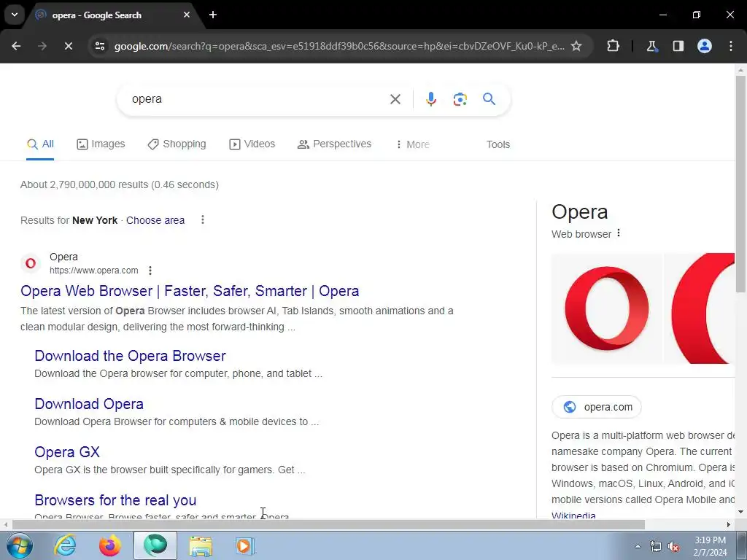Open the Opera GX sitelink
Screen dimensions: 747x560
pyautogui.click(x=67, y=452)
